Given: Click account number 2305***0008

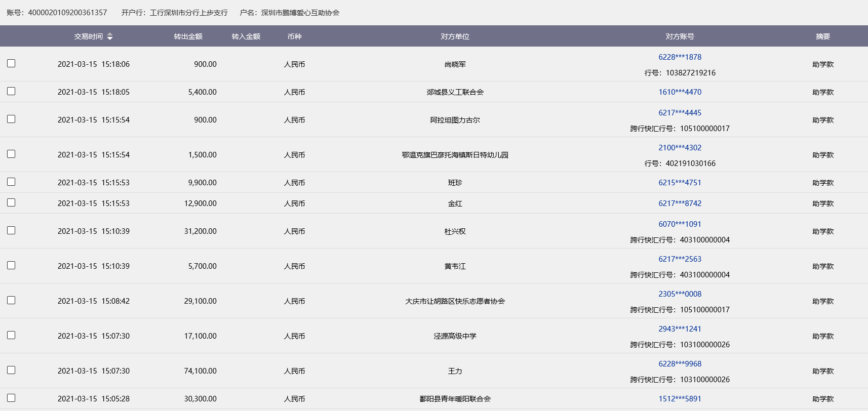Looking at the screenshot, I should coord(680,294).
